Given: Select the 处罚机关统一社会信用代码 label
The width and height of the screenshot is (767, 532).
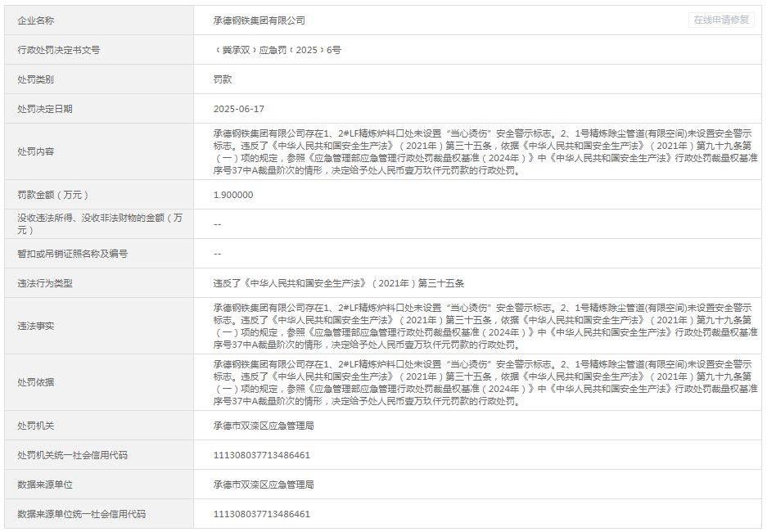Looking at the screenshot, I should [72, 455].
